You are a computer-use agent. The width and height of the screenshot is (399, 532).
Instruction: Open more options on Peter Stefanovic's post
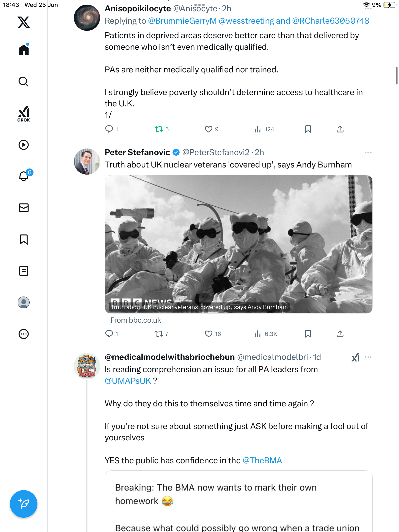(x=368, y=152)
